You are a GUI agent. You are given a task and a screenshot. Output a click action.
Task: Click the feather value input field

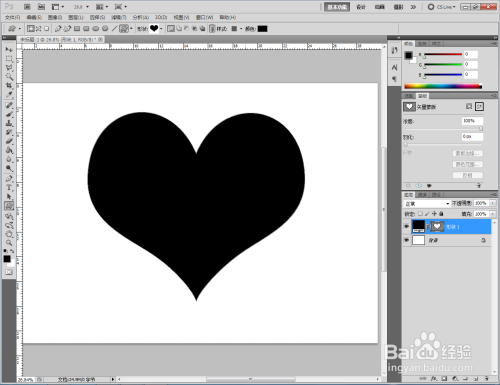coord(473,137)
